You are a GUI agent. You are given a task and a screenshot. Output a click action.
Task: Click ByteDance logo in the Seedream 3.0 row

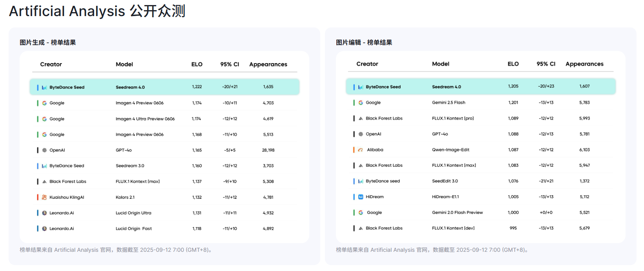44,166
